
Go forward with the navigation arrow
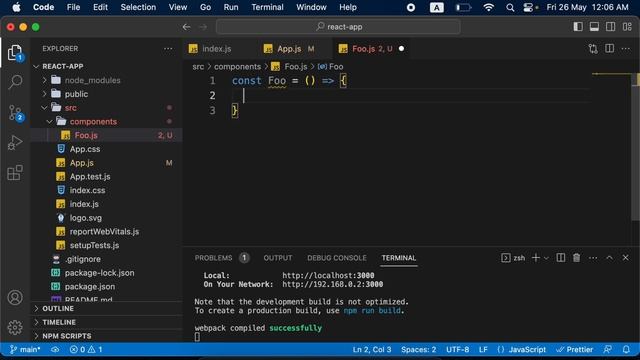click(203, 27)
